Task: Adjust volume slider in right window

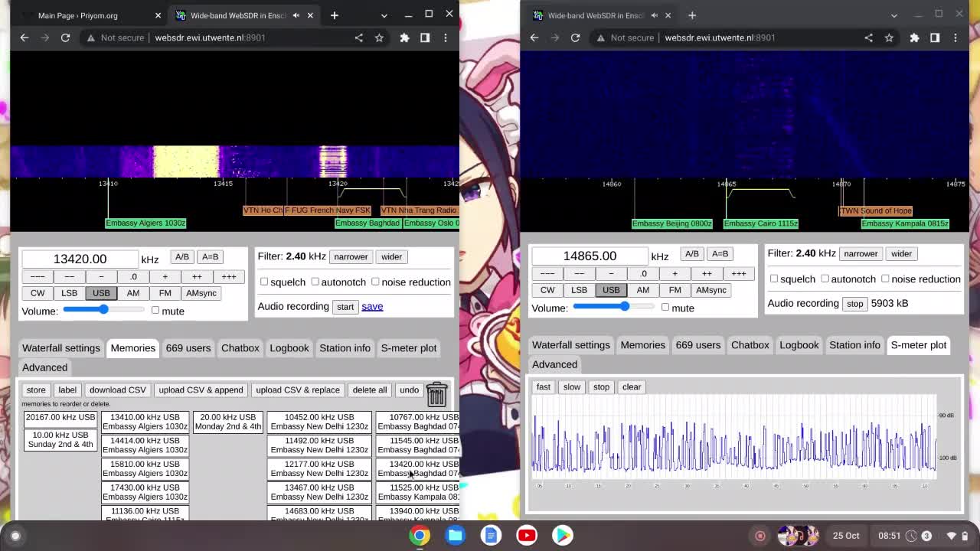Action: point(614,307)
